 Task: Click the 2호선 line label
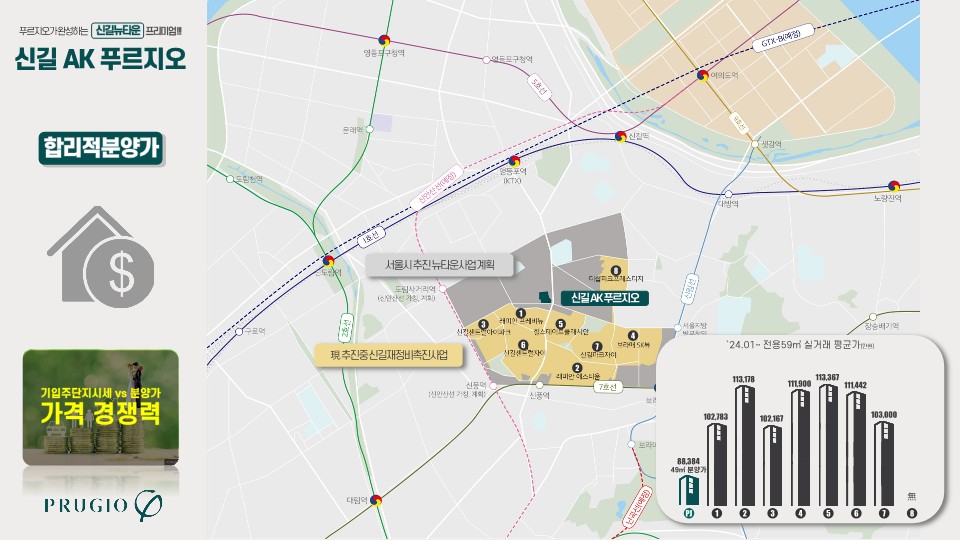[346, 329]
